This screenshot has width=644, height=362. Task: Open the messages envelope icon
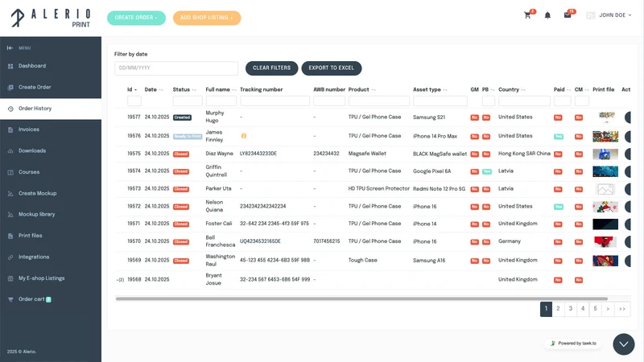(x=568, y=15)
